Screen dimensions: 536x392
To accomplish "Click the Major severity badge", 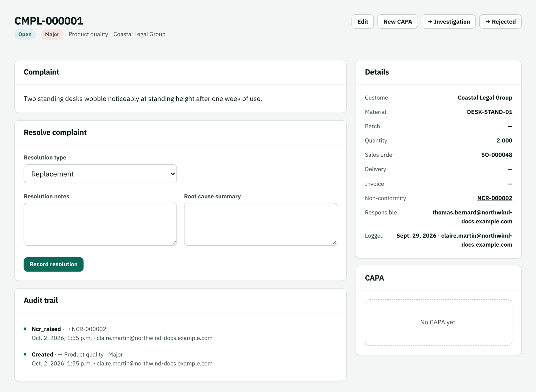I will (52, 34).
